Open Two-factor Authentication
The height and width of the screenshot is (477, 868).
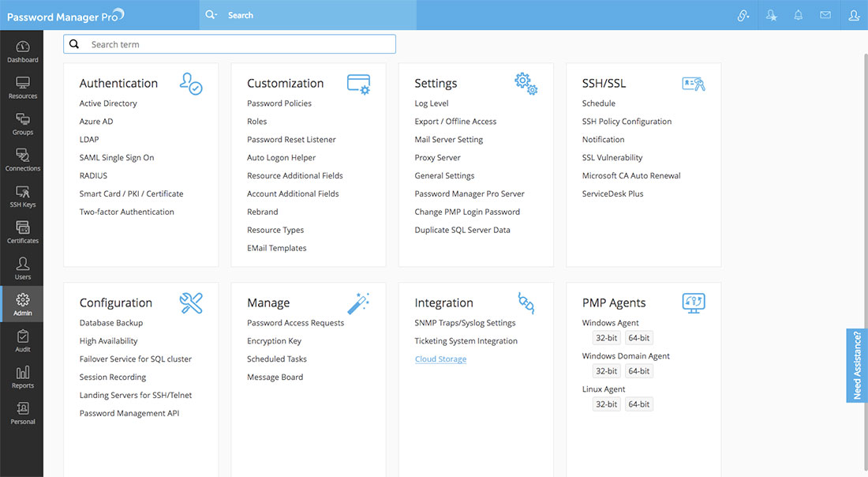127,212
